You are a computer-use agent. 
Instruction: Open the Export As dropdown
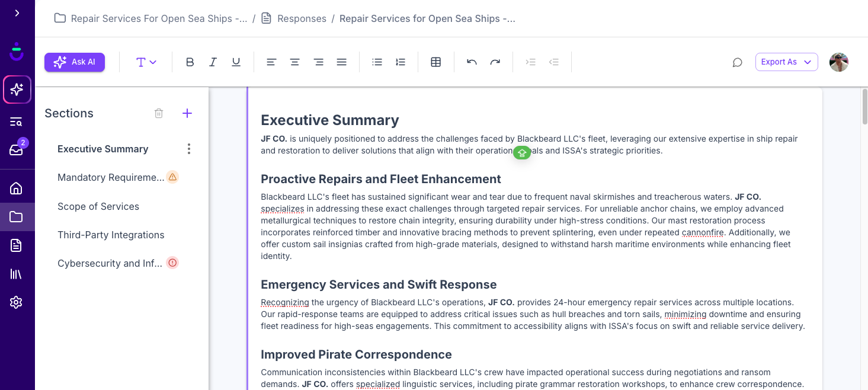coord(786,62)
